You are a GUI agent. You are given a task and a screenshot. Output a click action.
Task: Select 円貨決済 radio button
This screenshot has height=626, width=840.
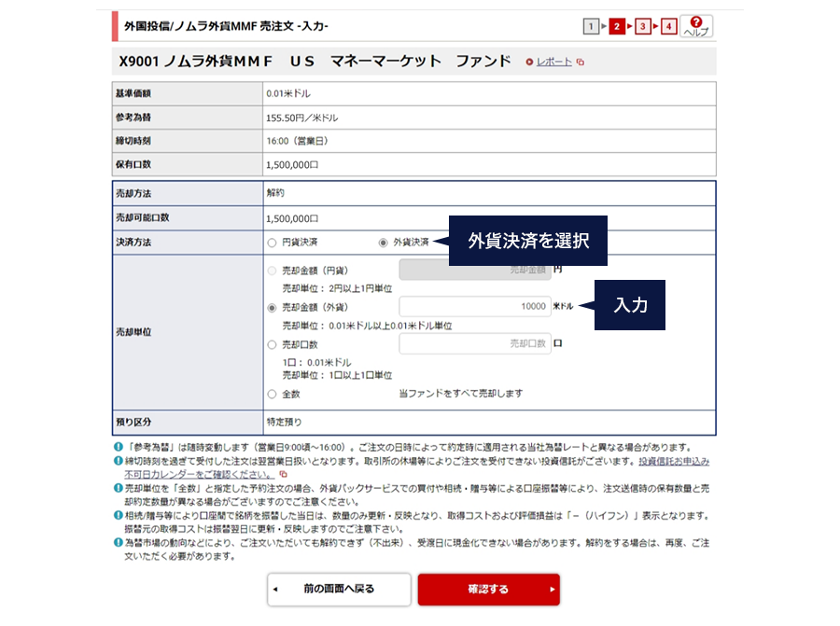click(x=272, y=243)
